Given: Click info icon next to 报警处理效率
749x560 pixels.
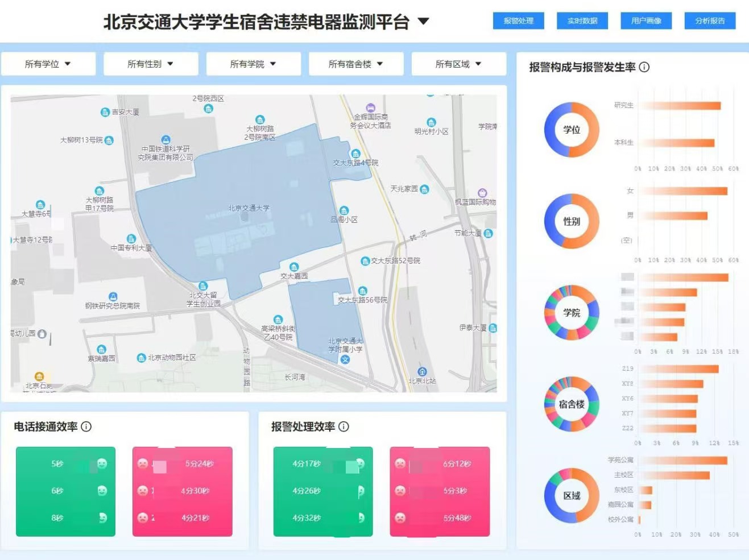Looking at the screenshot, I should (344, 426).
